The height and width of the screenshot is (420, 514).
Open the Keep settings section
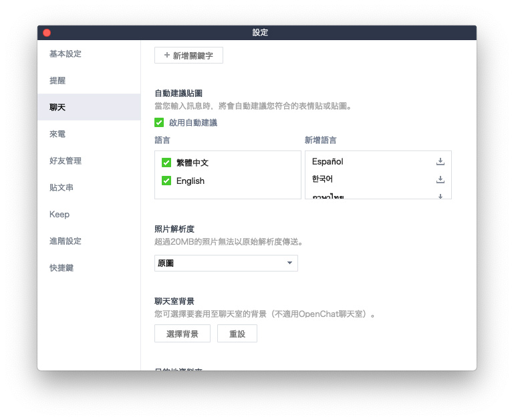tap(59, 214)
